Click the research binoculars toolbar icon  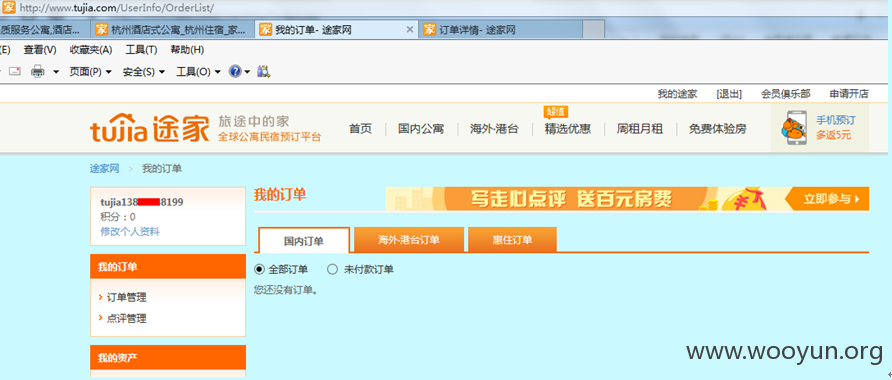263,71
